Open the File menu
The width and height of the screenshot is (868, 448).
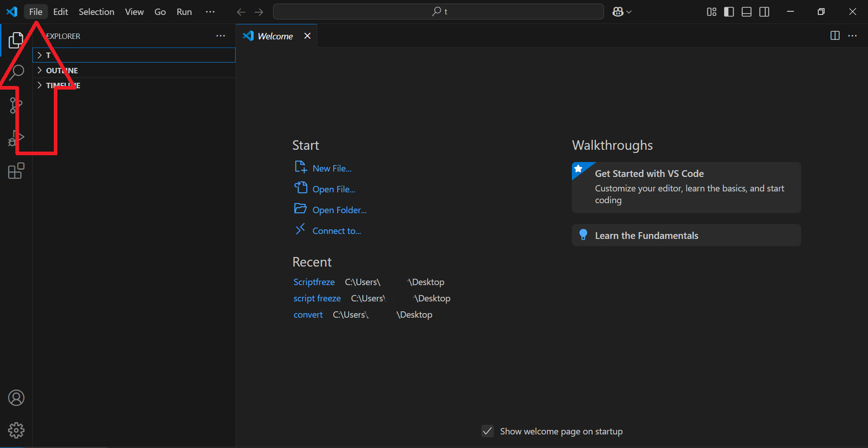tap(36, 12)
